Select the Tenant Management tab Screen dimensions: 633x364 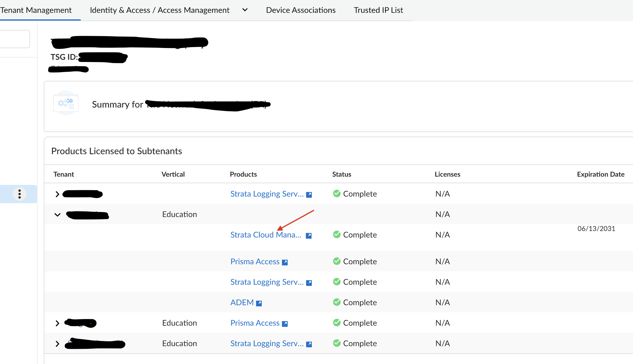tap(36, 10)
